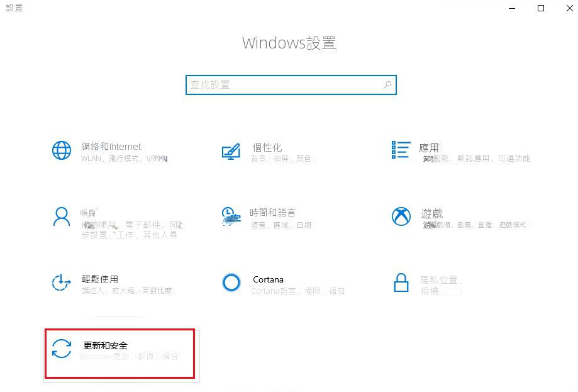Screen dimensions: 578x392
Task: Click the 更新和安全 refresh arrows icon
Action: [62, 349]
